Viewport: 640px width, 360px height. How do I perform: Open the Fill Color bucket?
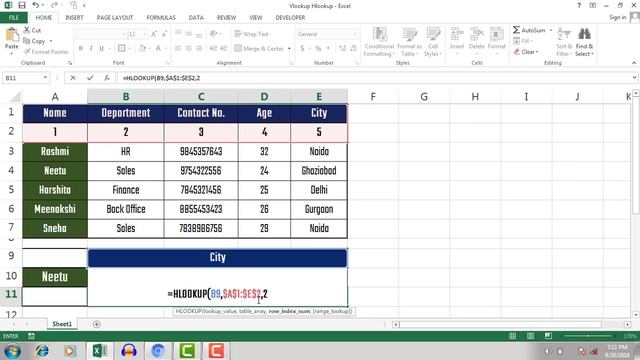pos(142,48)
